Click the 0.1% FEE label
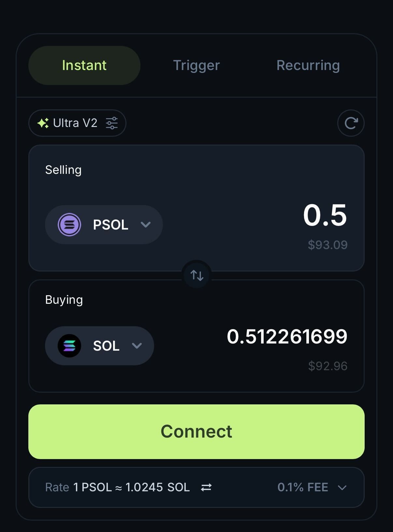 (x=303, y=487)
